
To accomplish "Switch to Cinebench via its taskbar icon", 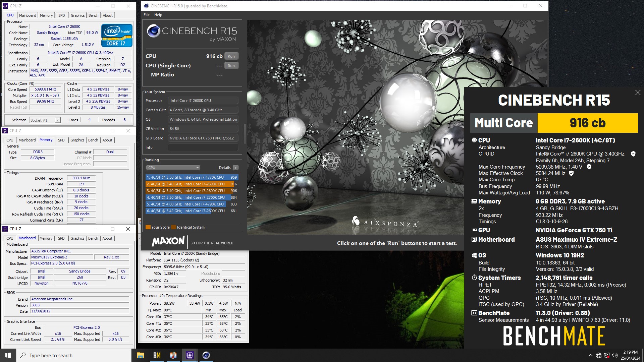I will pyautogui.click(x=206, y=355).
